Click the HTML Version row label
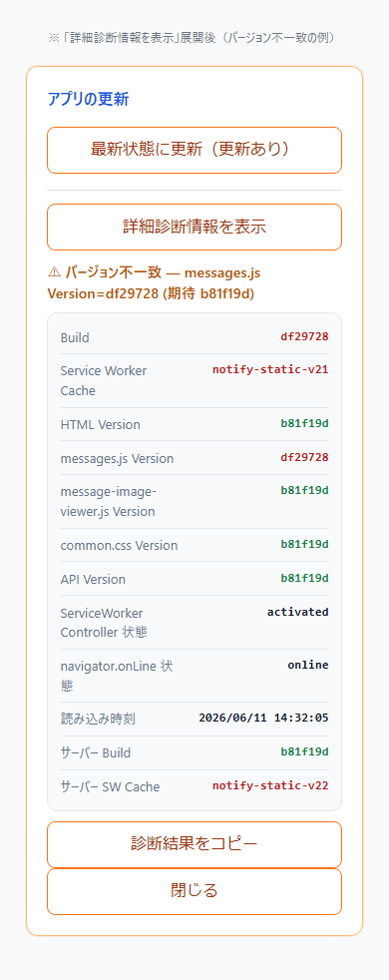This screenshot has height=980, width=389. coord(101,425)
